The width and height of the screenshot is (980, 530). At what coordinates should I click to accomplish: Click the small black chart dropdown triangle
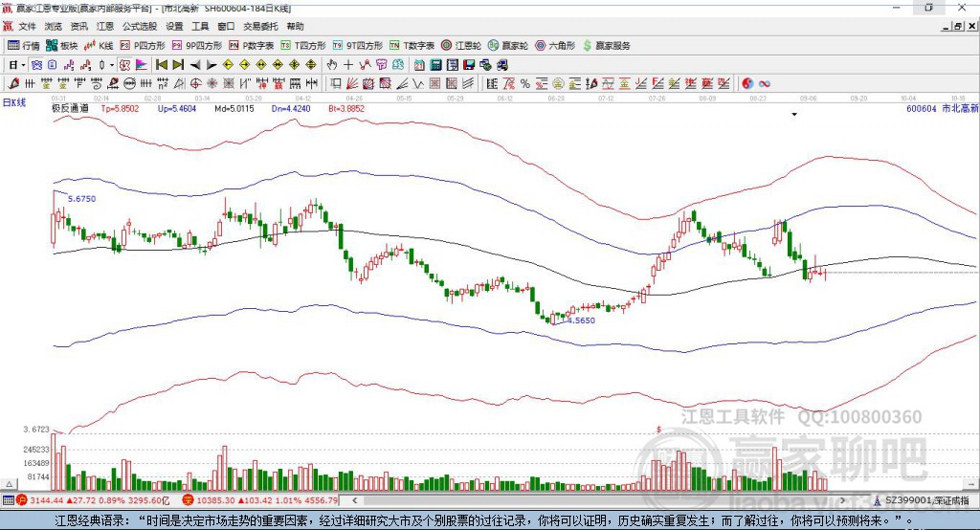[794, 115]
